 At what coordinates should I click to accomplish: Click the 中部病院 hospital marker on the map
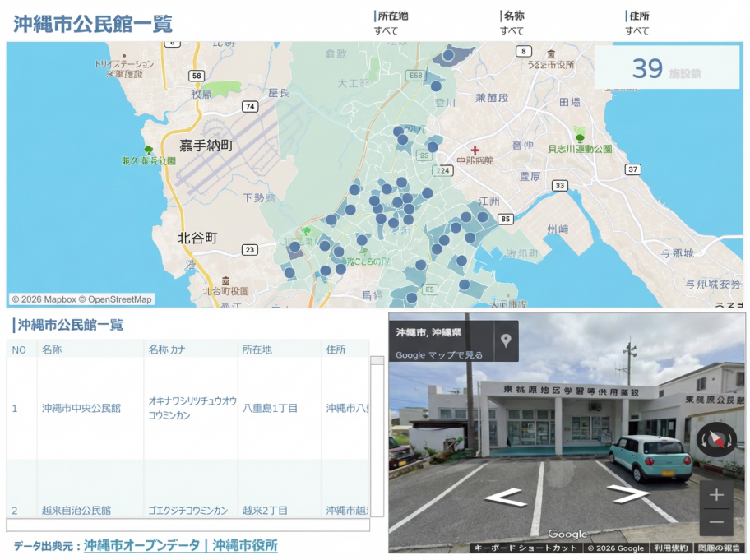[x=475, y=150]
